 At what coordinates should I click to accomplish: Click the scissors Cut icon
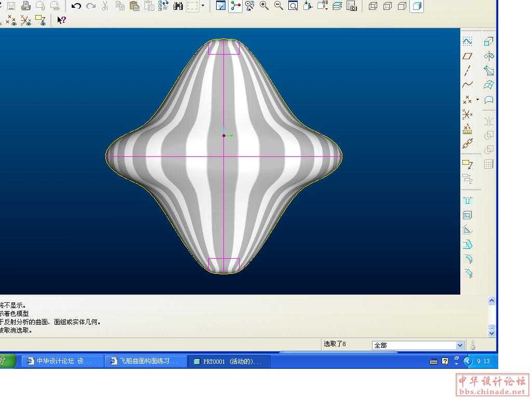[105, 5]
